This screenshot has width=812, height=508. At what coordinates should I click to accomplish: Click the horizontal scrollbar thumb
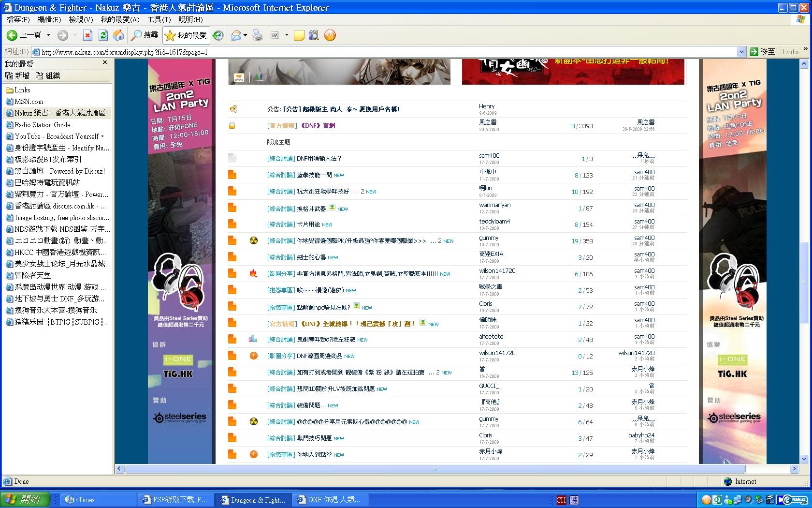435,469
